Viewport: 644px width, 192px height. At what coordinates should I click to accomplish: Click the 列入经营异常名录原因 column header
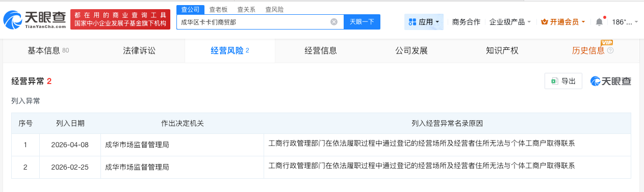(x=447, y=123)
